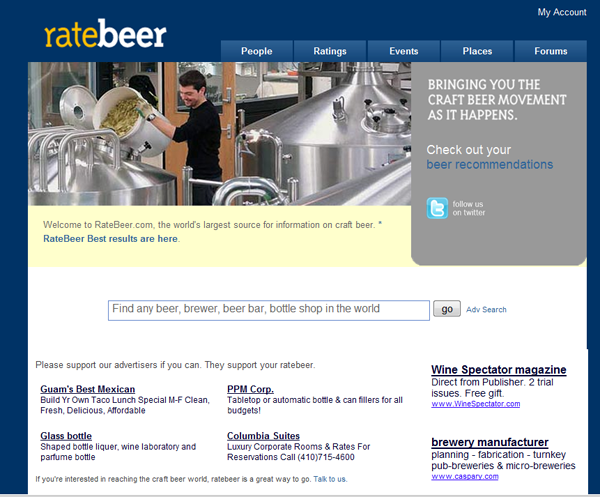Switch to the Events tab

404,51
